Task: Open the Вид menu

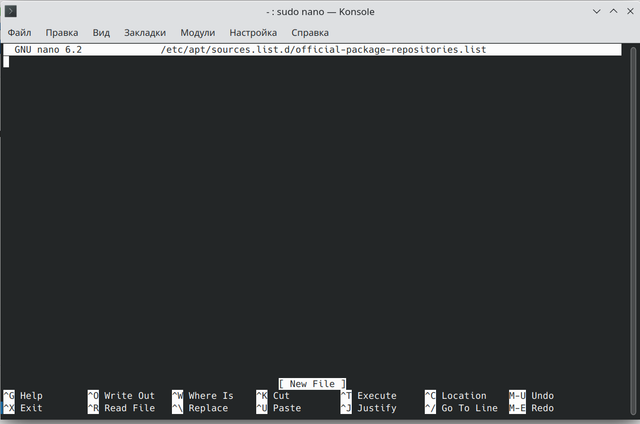Action: click(x=101, y=33)
